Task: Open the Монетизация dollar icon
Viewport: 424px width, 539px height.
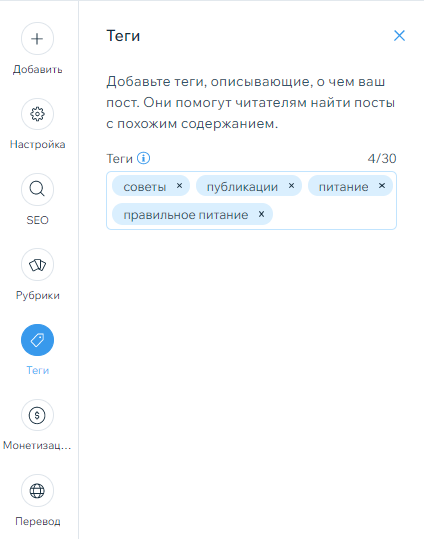Action: (x=37, y=415)
